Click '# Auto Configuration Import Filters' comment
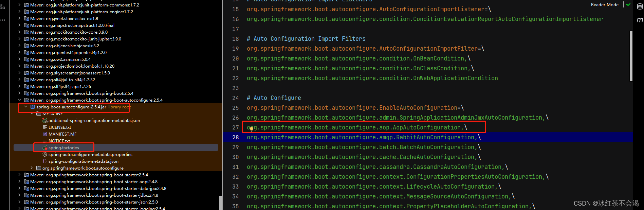The height and width of the screenshot is (210, 644). pyautogui.click(x=306, y=39)
